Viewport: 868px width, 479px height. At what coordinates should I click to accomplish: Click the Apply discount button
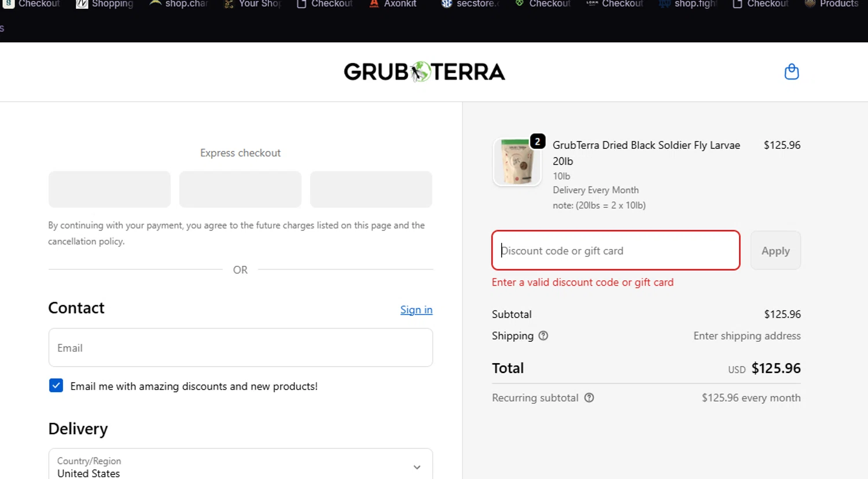[775, 250]
